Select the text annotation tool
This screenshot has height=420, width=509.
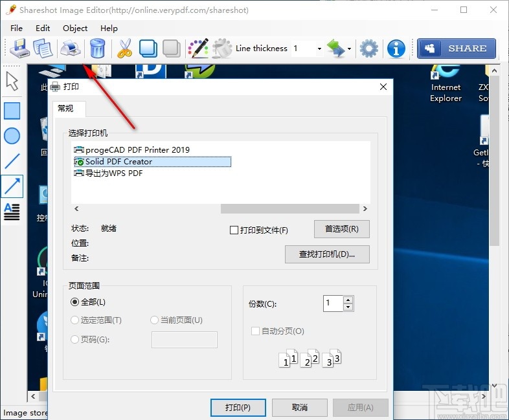point(12,212)
